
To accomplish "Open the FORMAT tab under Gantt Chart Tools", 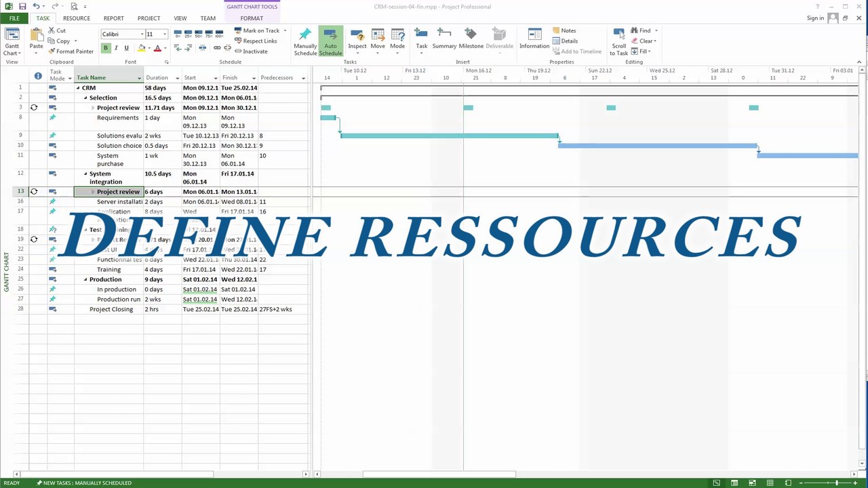I will [x=252, y=18].
